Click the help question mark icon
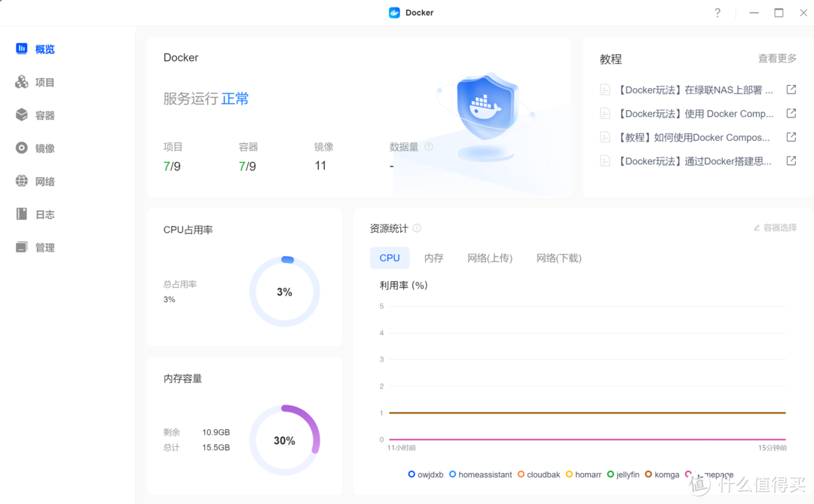Viewport: 814px width, 504px height. [717, 12]
